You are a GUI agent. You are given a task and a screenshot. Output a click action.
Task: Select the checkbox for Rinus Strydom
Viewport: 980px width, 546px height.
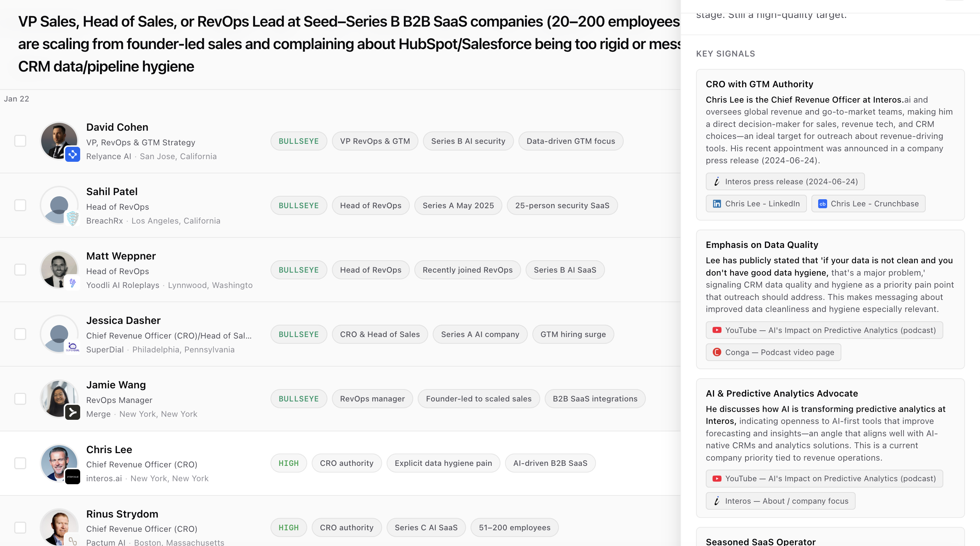point(20,528)
